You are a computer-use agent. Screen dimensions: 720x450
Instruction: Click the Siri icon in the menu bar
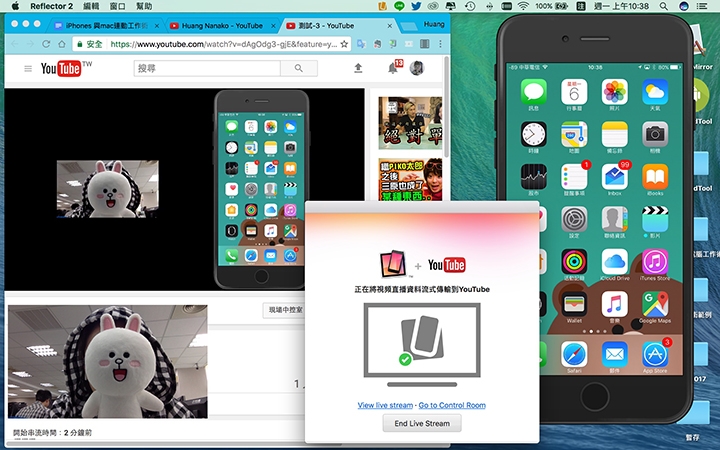[x=684, y=6]
